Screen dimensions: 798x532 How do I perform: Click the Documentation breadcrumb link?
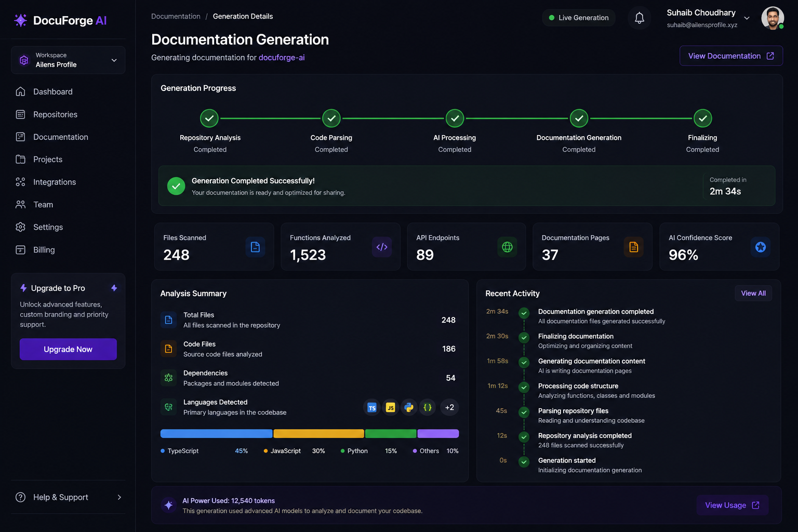tap(176, 17)
